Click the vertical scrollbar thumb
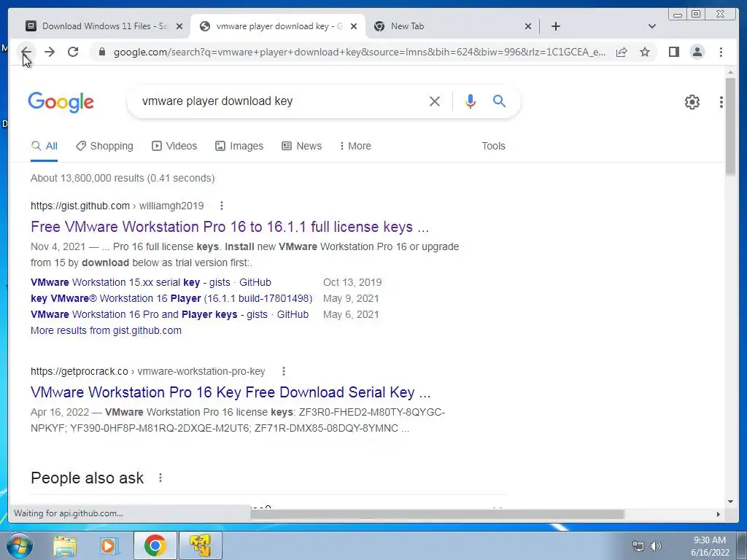Viewport: 747px width, 560px height. (730, 126)
